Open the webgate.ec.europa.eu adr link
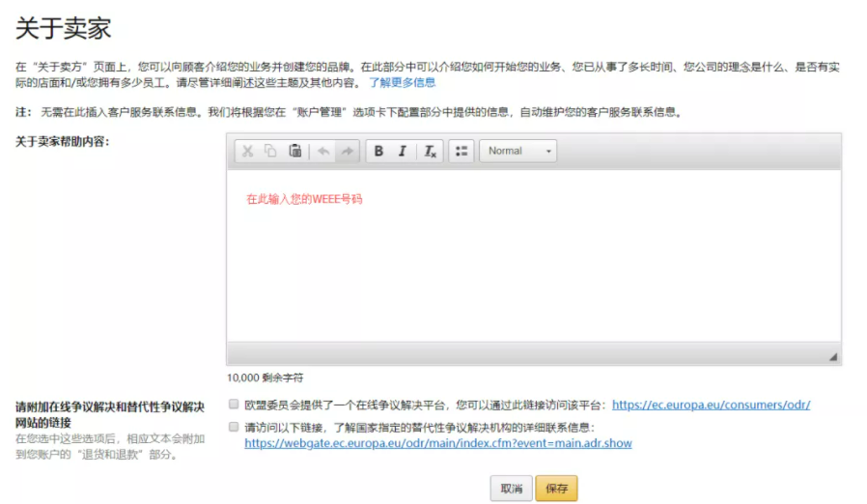 [438, 443]
